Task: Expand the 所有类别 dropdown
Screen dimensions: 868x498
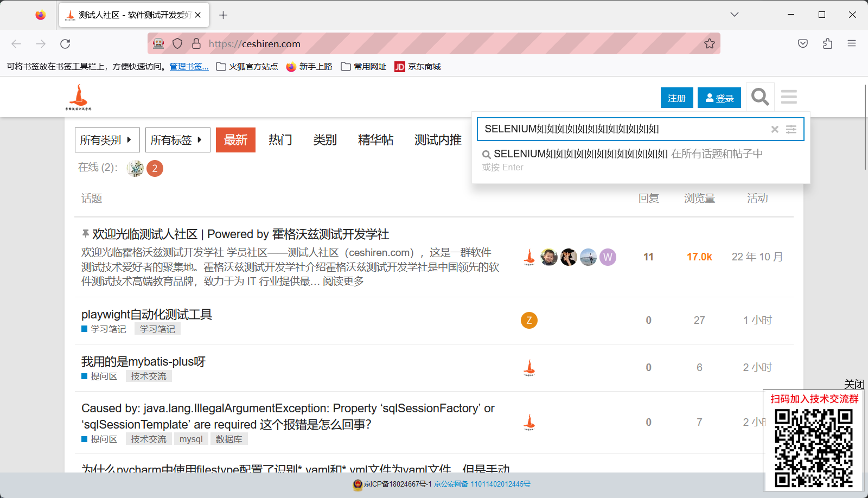Action: coord(107,140)
